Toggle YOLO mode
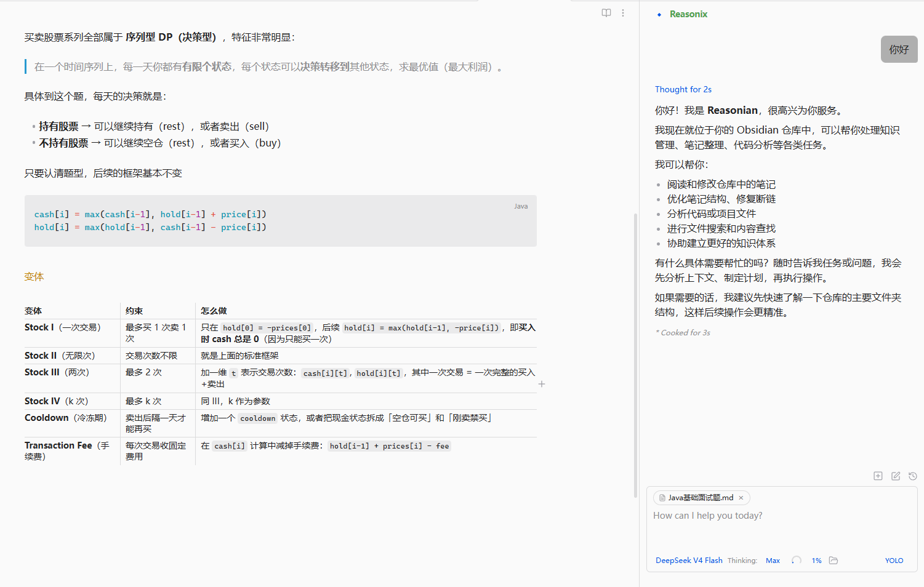Image resolution: width=924 pixels, height=587 pixels. pyautogui.click(x=894, y=561)
